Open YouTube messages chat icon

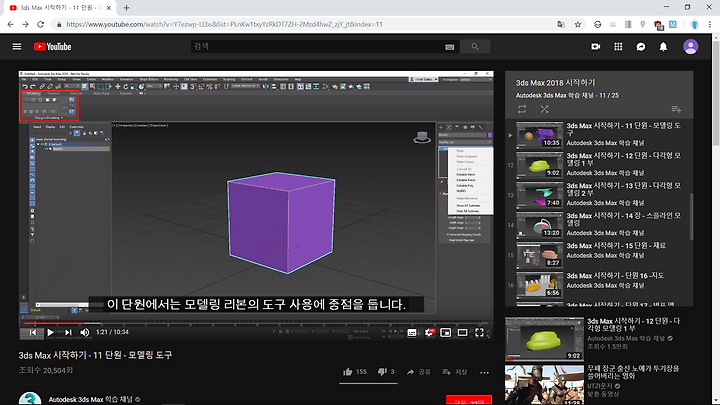[641, 46]
